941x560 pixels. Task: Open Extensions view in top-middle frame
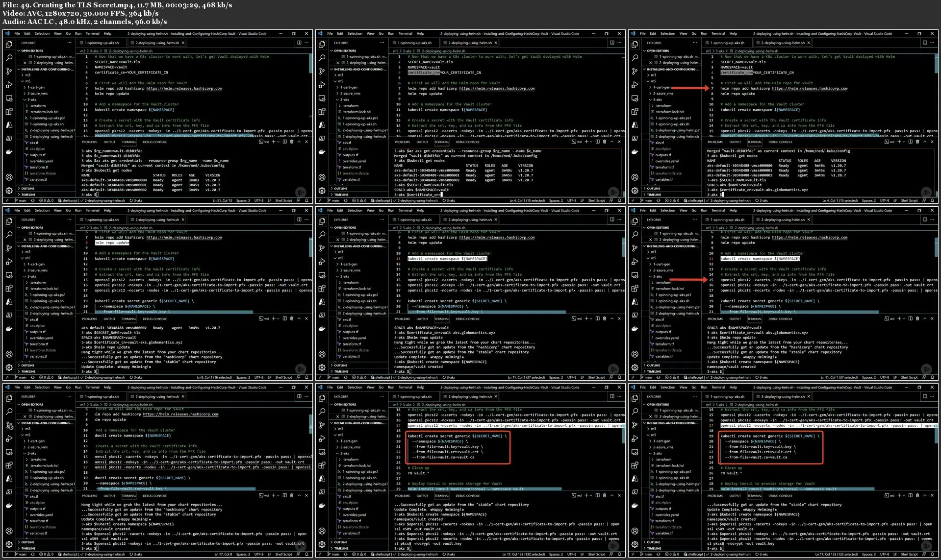pyautogui.click(x=322, y=111)
